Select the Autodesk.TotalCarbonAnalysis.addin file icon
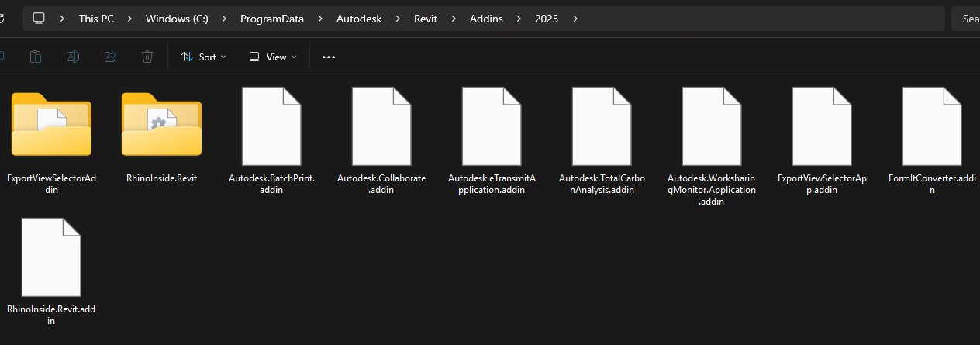 (602, 125)
